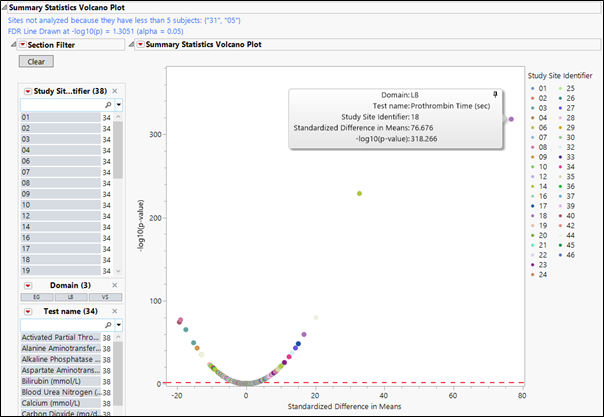Screen dimensions: 604x417
Task: Click the Clear button
Action: tap(35, 62)
